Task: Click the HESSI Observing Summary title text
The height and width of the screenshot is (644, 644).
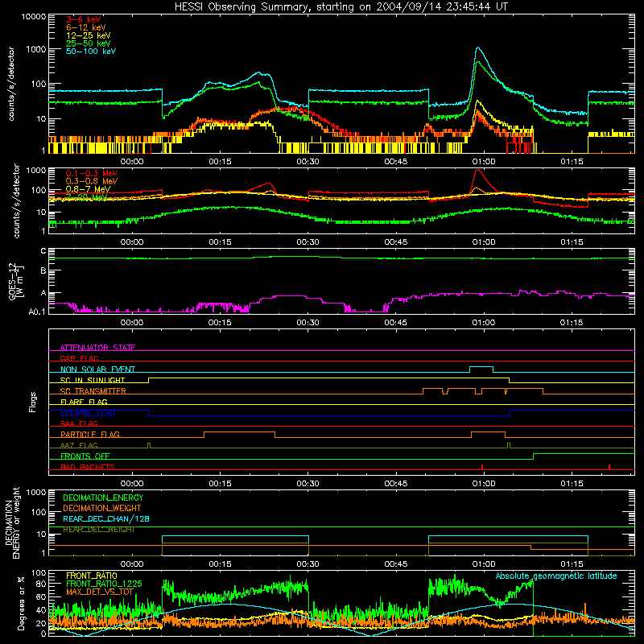Action: click(x=341, y=7)
